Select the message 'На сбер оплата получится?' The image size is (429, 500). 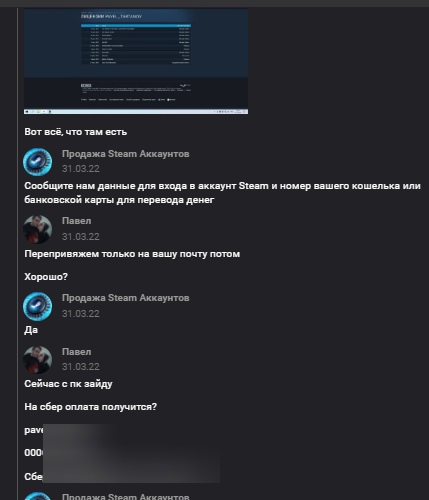90,407
